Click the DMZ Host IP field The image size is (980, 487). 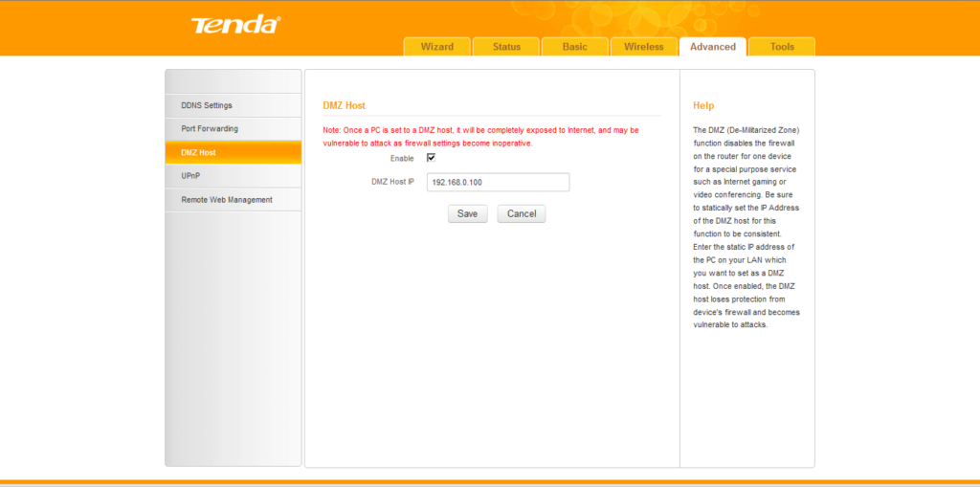pyautogui.click(x=498, y=182)
